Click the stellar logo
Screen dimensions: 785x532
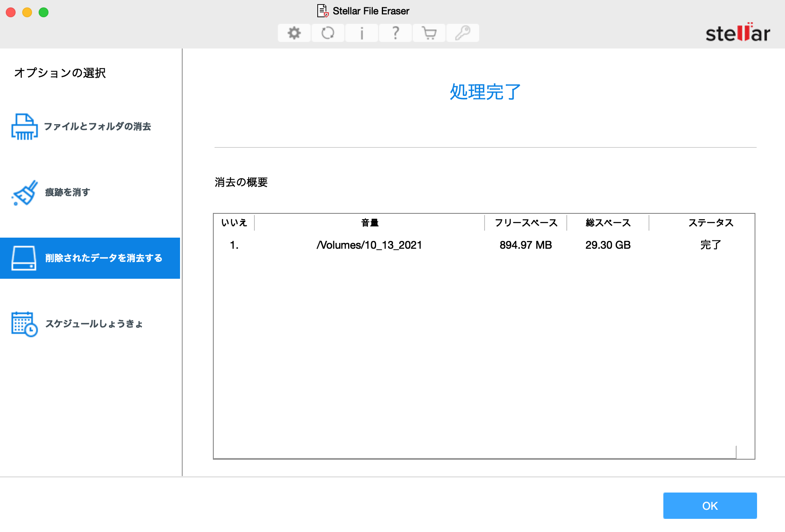738,32
